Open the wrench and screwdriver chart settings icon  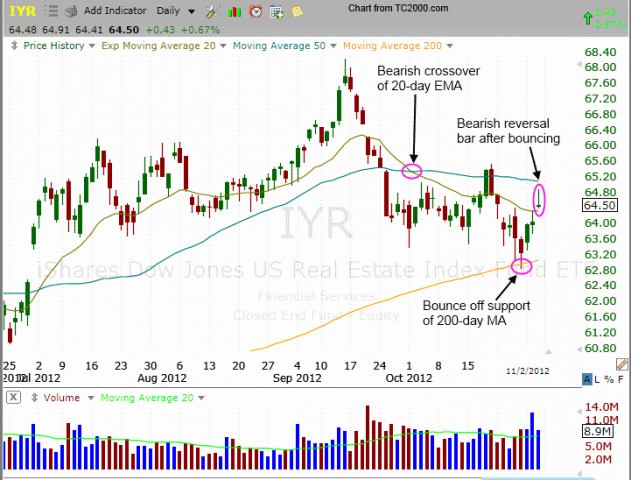point(213,11)
